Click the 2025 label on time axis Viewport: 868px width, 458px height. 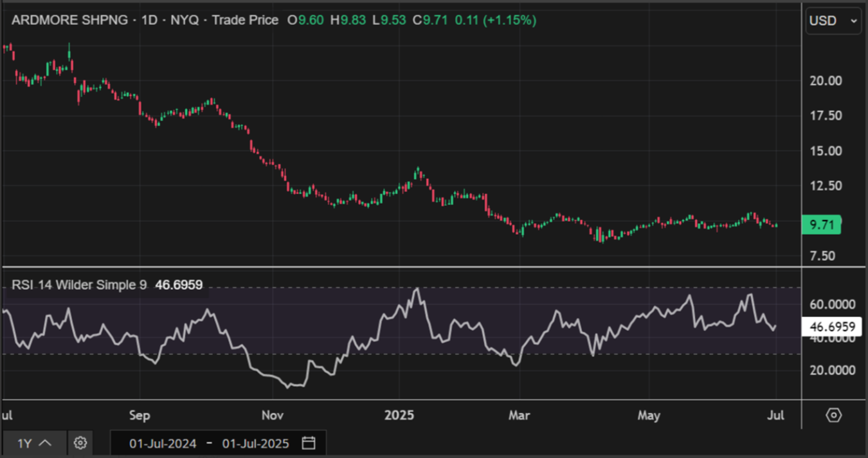pyautogui.click(x=399, y=416)
